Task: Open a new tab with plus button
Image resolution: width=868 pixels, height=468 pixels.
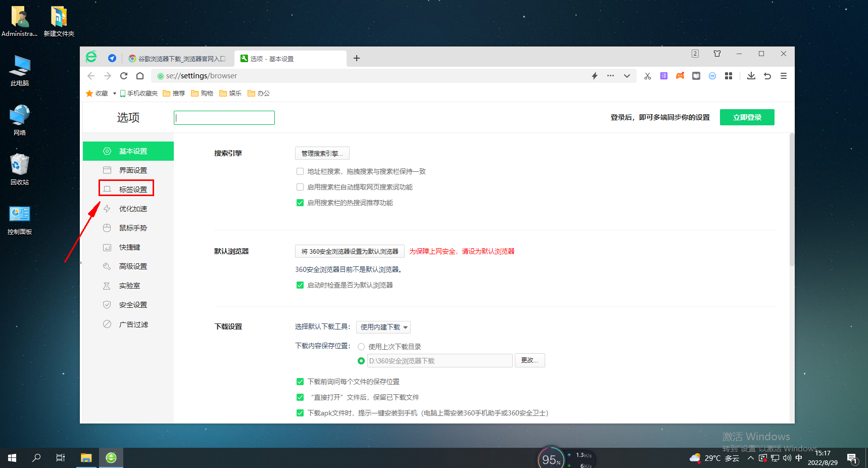Action: coord(357,58)
